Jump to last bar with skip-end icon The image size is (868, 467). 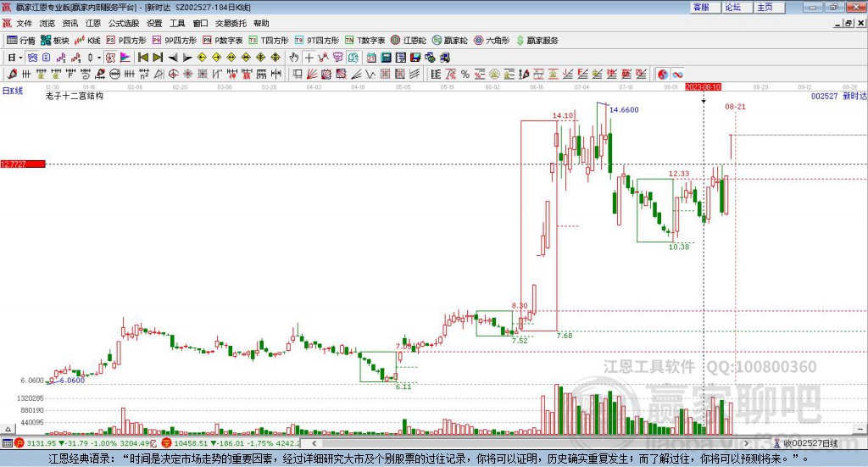[x=158, y=57]
